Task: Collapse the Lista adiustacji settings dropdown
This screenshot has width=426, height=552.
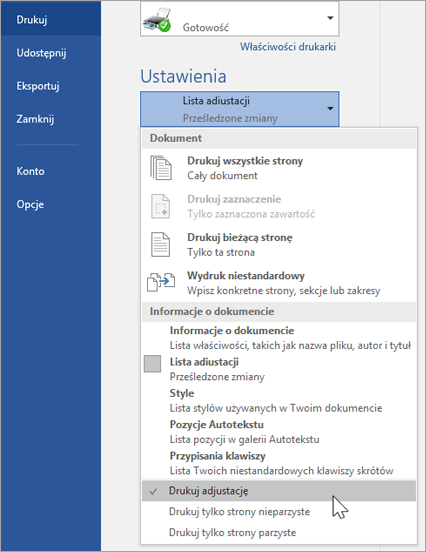Action: point(239,109)
